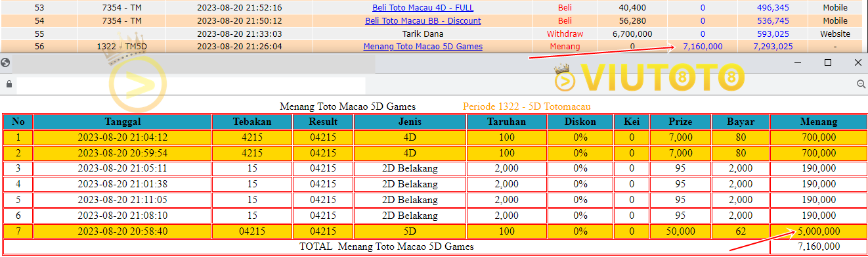
Task: Click the 'Tanggal' column header
Action: tap(123, 122)
